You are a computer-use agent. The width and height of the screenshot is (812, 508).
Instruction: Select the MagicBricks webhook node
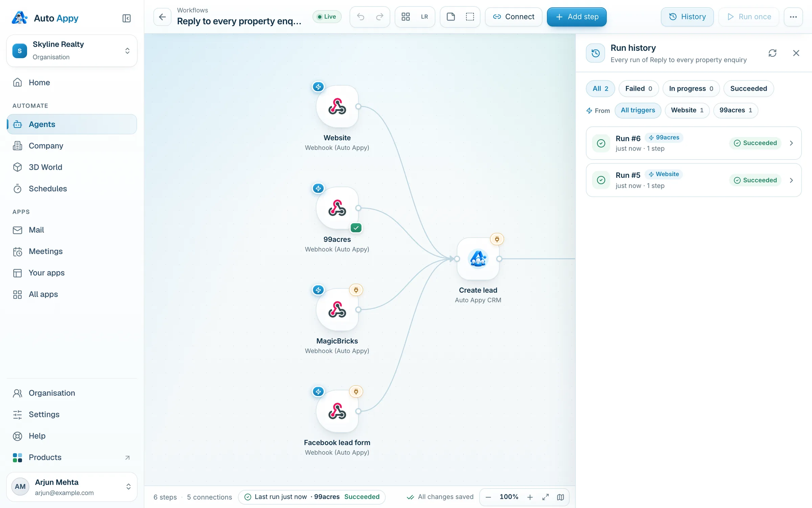point(337,310)
